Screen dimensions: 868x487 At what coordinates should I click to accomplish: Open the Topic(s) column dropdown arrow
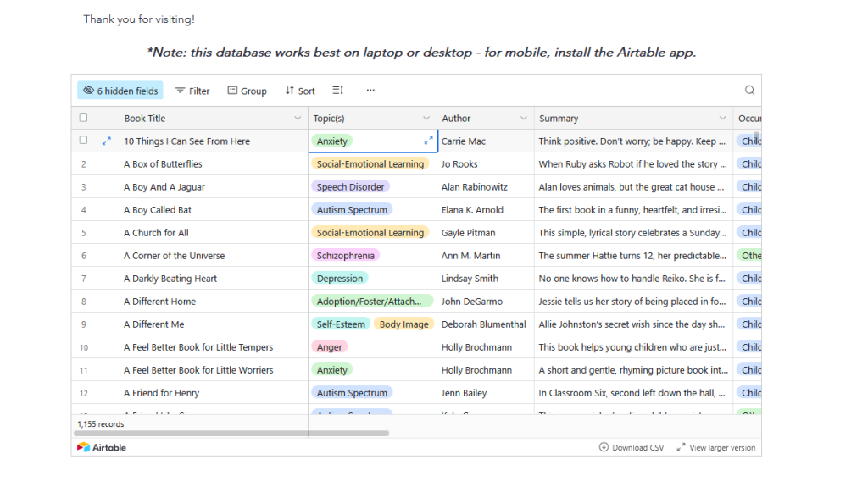[426, 119]
